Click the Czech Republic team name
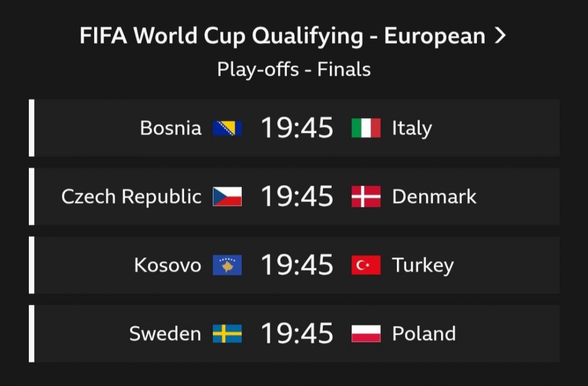 point(132,197)
